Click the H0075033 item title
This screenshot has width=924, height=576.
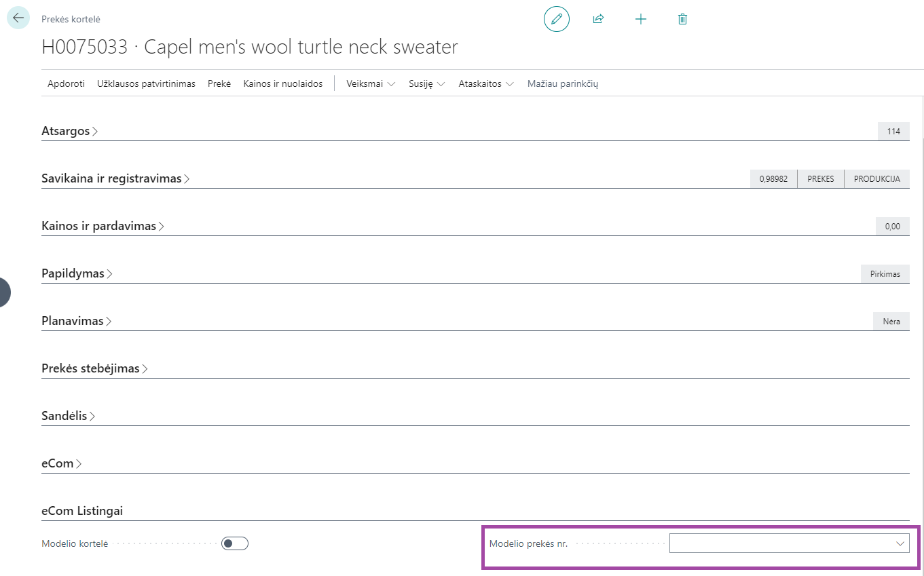pos(250,47)
